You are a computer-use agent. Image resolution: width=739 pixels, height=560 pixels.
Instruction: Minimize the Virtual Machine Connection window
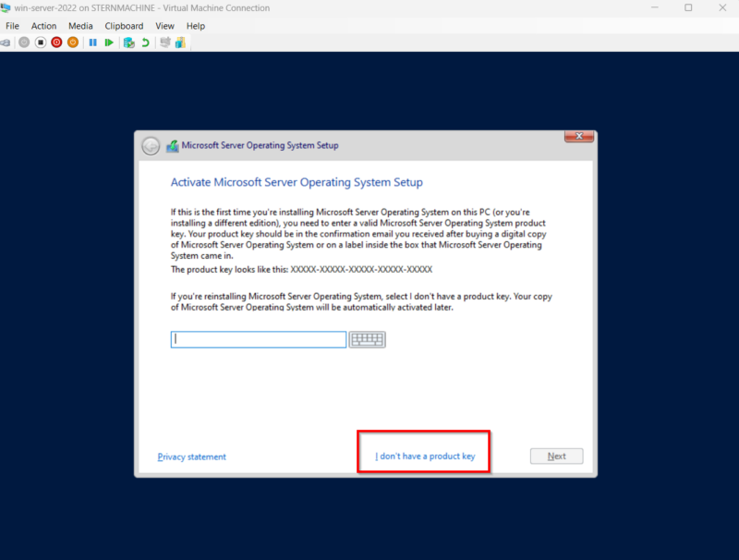pos(655,7)
